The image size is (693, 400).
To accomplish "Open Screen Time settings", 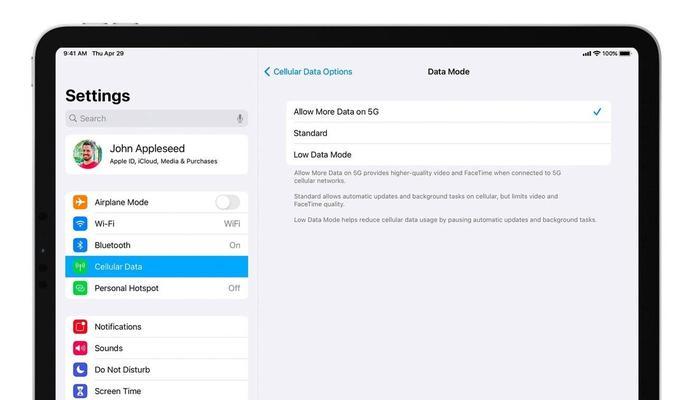I will point(156,391).
